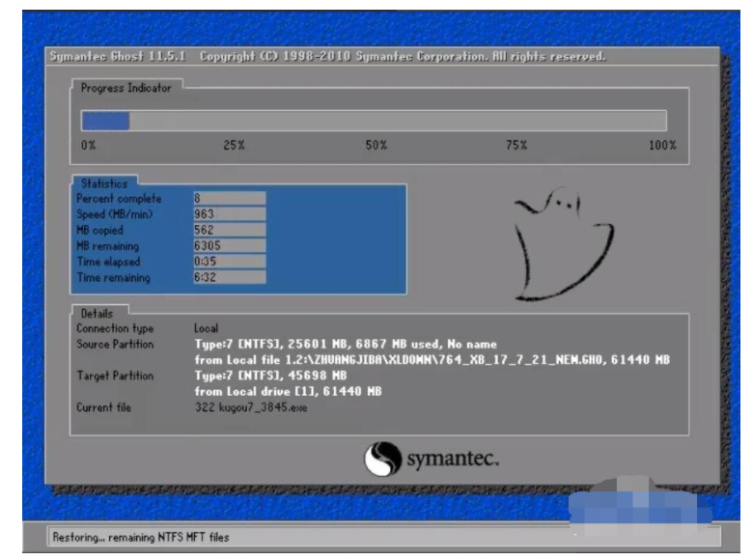The image size is (753, 560).
Task: Click the Time elapsed value field
Action: coord(229,262)
